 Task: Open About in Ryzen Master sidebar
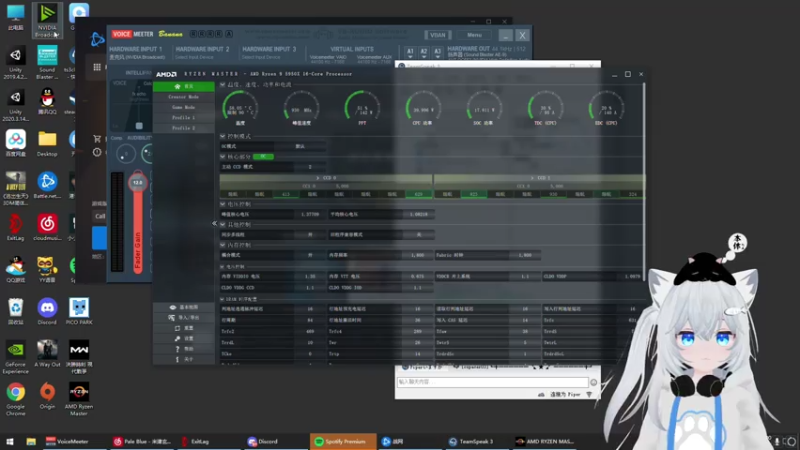pyautogui.click(x=184, y=359)
